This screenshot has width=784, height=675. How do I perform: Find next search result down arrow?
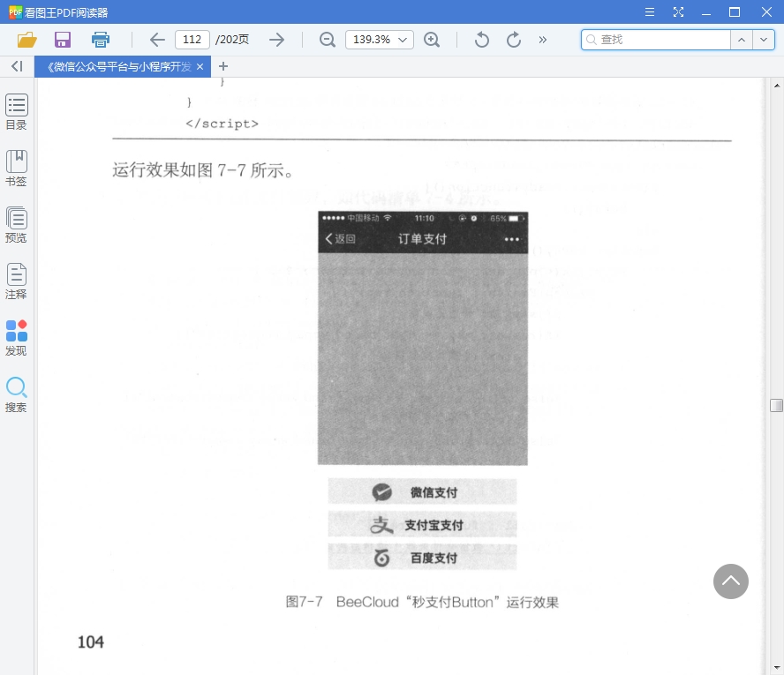[x=764, y=40]
